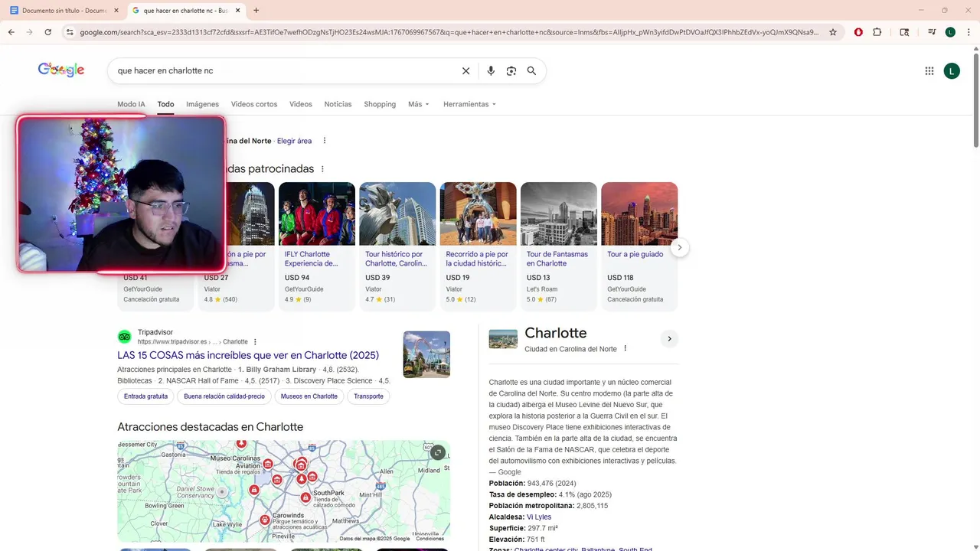Expand the Herramientas dropdown
This screenshot has height=551, width=980.
(469, 104)
